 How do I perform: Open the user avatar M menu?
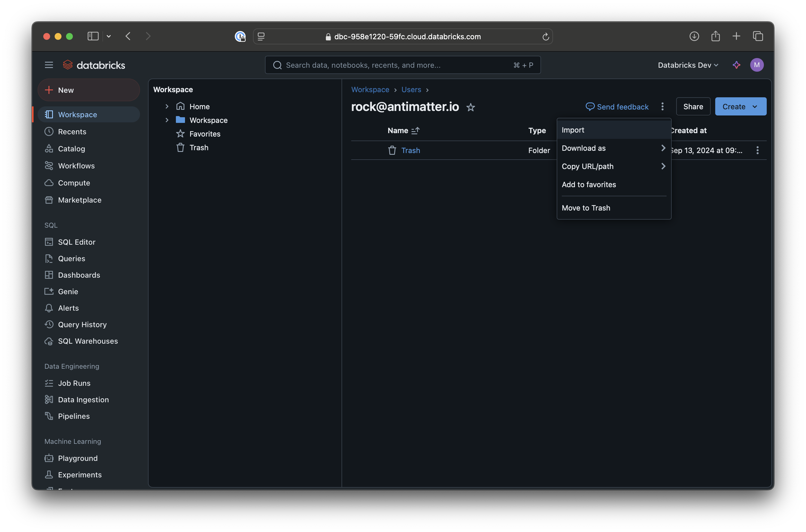coord(756,65)
